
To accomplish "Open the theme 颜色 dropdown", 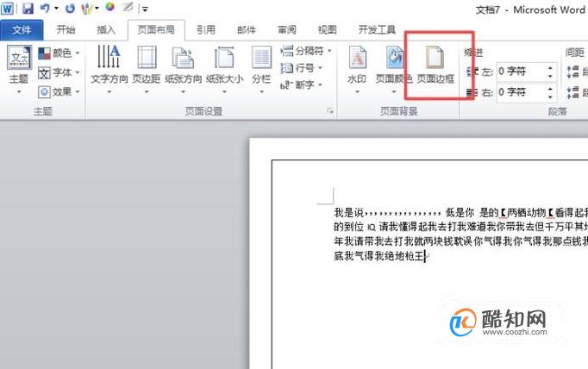I will (x=59, y=53).
